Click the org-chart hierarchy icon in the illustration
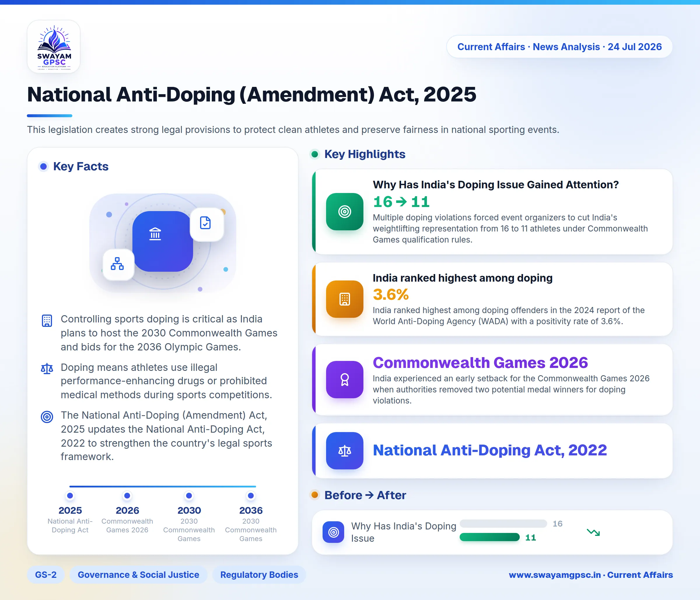This screenshot has width=700, height=600. click(117, 263)
